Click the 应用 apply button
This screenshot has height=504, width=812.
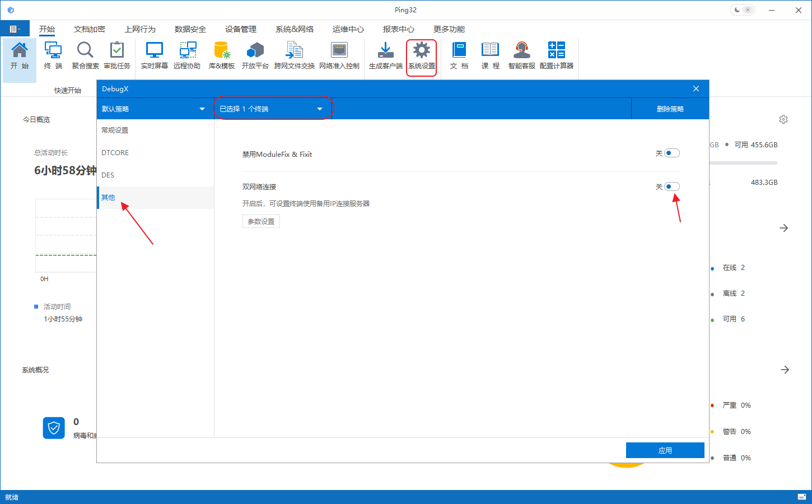tap(665, 450)
